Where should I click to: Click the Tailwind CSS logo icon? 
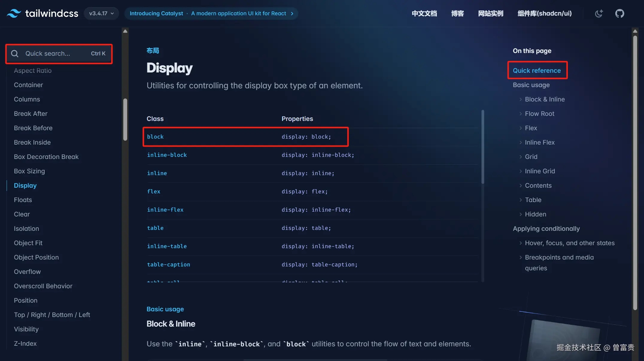[14, 13]
